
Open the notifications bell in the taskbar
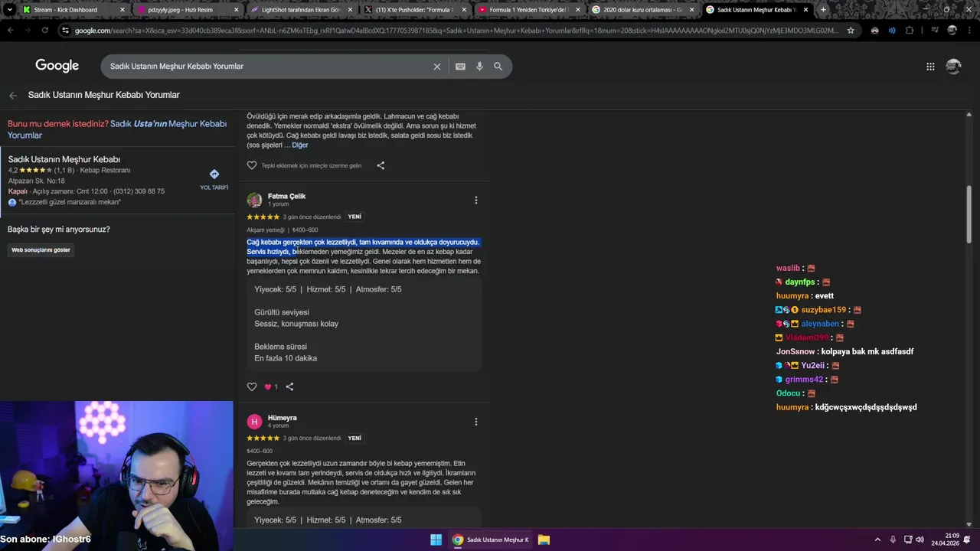click(x=966, y=540)
